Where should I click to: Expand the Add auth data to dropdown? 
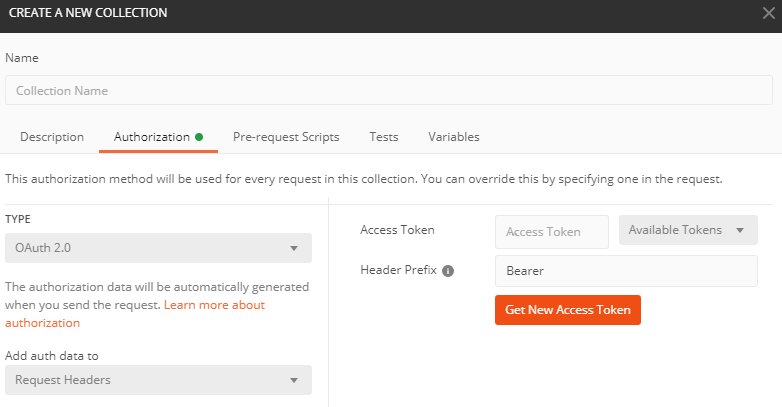coord(158,380)
